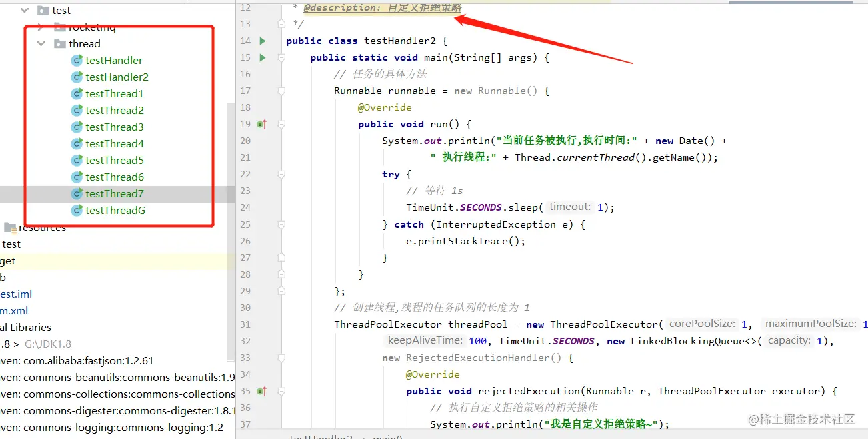
Task: Open testThread4 in the project tree
Action: tap(115, 143)
